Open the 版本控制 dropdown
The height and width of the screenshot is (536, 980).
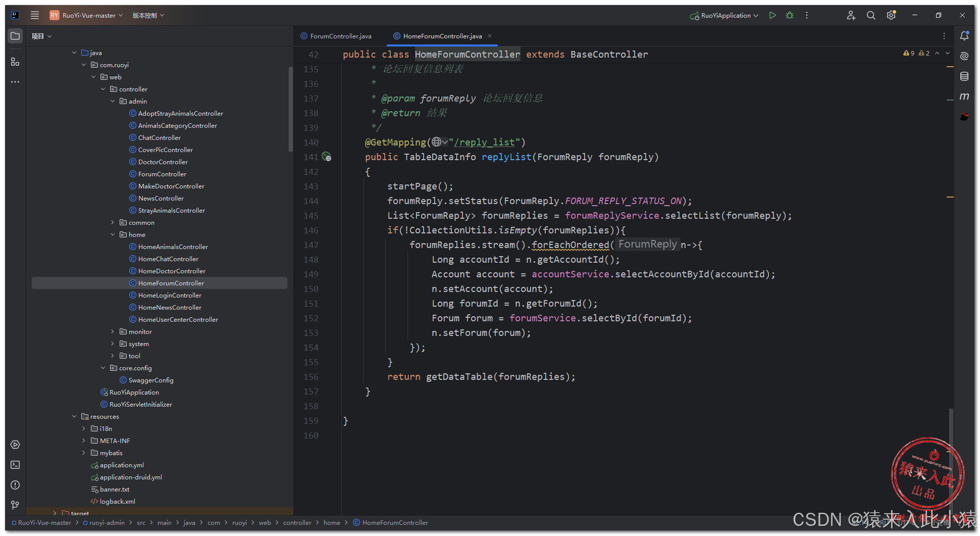point(148,15)
